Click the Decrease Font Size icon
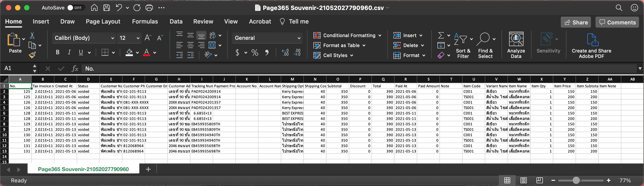Viewport: 644px width, 186px height. click(x=160, y=38)
